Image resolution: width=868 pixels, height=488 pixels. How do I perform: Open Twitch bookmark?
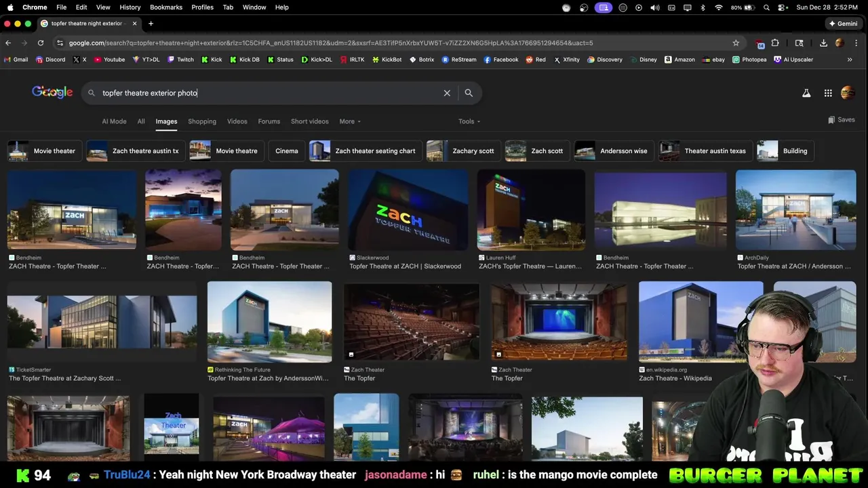180,60
